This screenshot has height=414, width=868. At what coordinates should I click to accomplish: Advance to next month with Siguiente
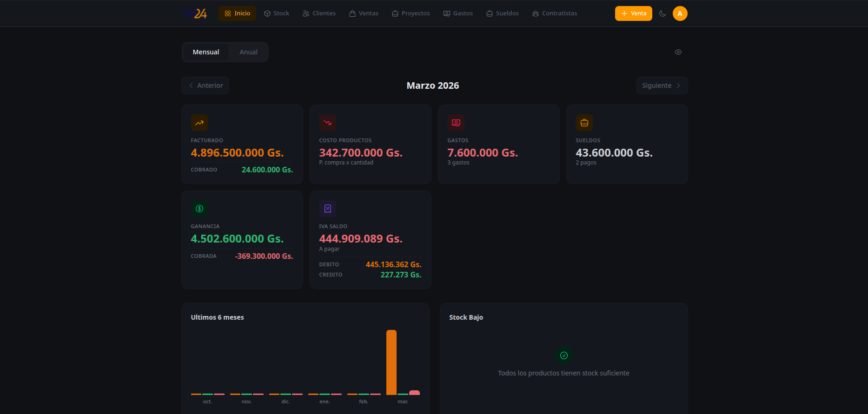pos(662,85)
